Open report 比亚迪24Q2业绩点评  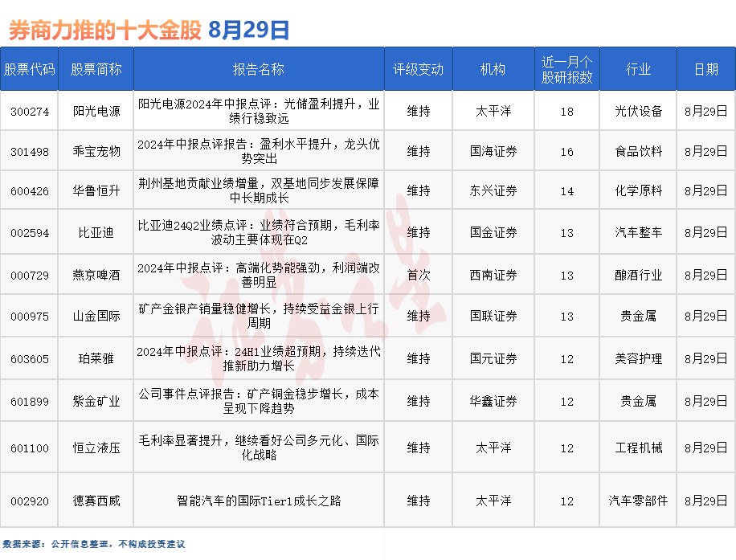coord(259,232)
